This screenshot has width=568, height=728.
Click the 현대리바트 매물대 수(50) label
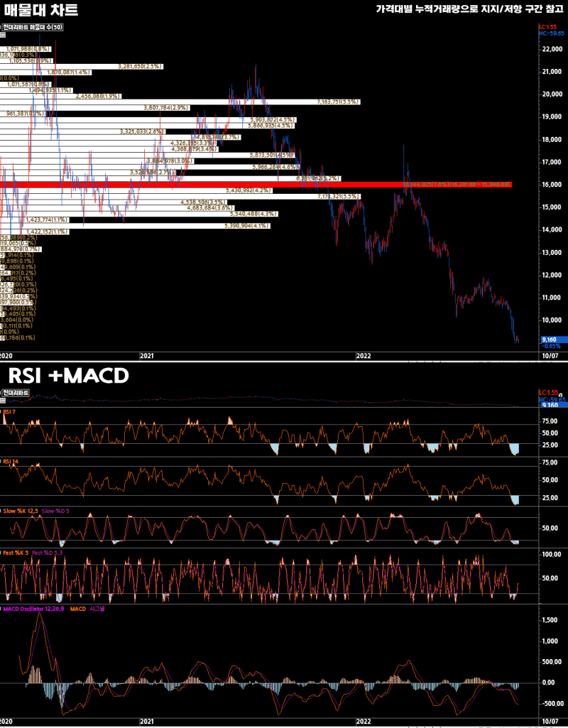click(x=32, y=28)
